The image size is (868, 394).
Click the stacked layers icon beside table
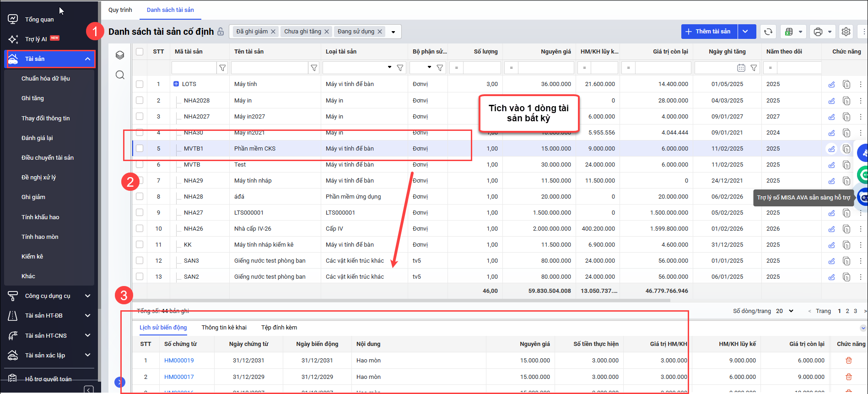[x=120, y=55]
